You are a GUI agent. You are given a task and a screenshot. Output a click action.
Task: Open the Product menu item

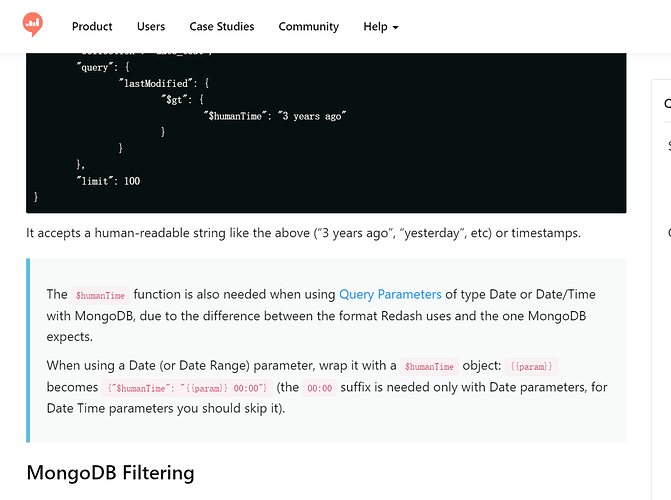(x=92, y=27)
